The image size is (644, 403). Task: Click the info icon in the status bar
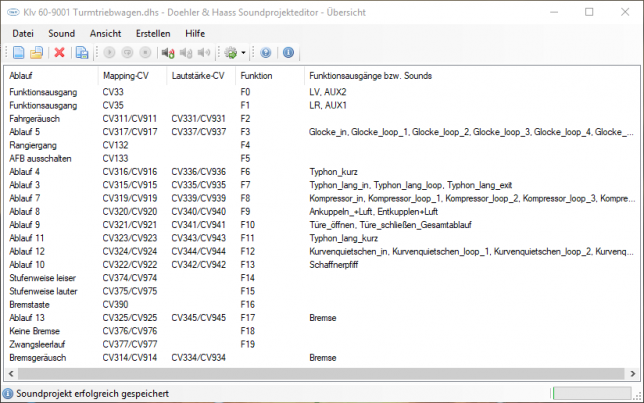(8, 394)
